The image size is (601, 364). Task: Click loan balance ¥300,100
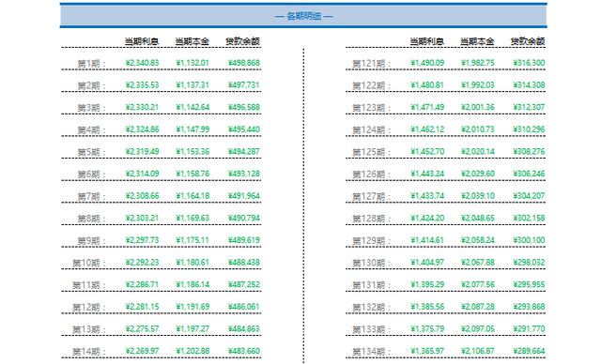(529, 240)
